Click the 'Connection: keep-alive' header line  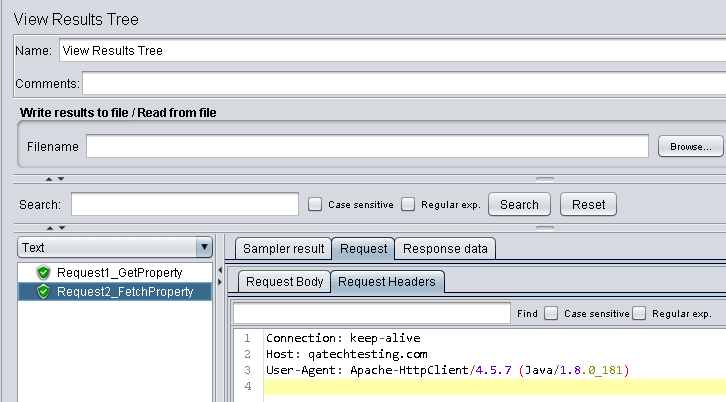(343, 338)
